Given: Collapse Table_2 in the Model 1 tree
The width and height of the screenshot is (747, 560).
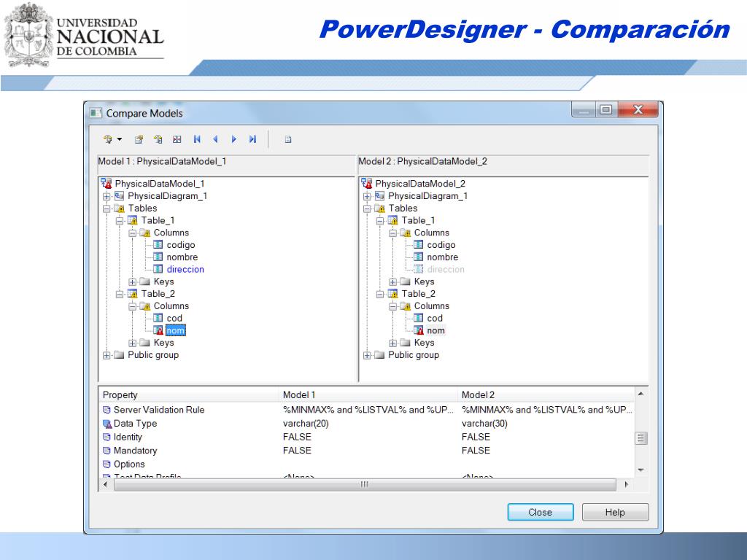Looking at the screenshot, I should (x=120, y=295).
